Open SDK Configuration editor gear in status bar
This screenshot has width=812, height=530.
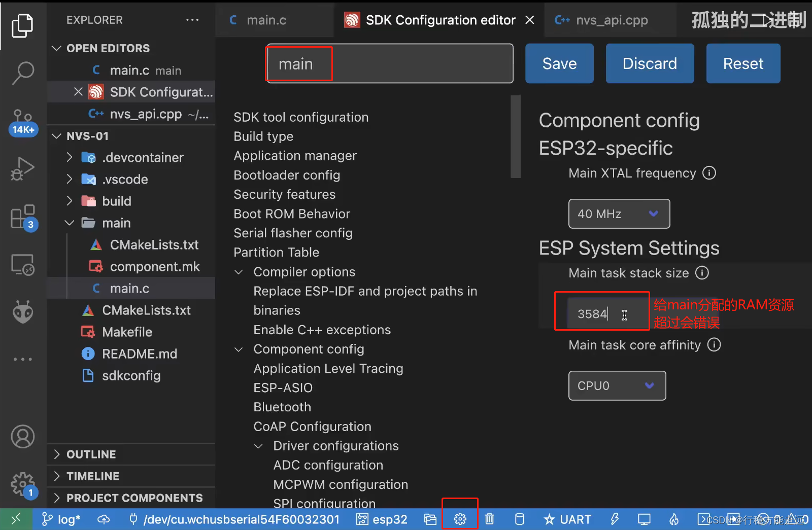click(x=460, y=519)
